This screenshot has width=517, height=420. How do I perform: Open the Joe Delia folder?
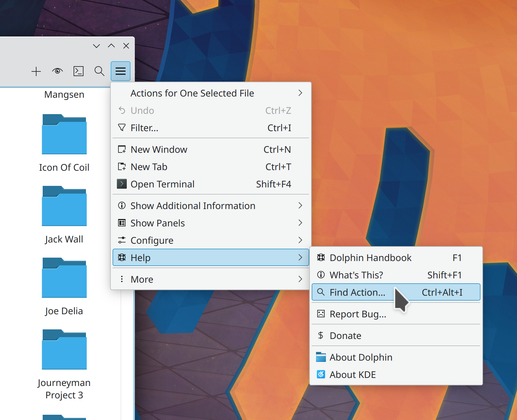tap(64, 278)
